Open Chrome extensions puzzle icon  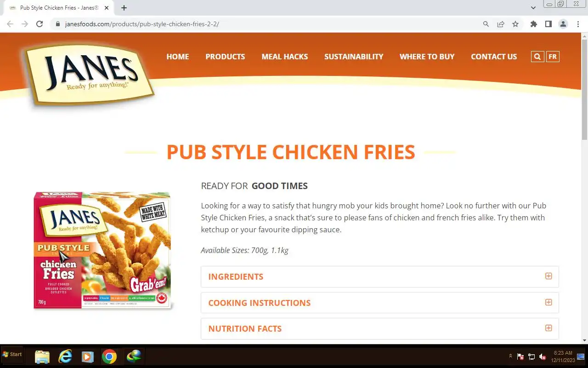pyautogui.click(x=533, y=24)
